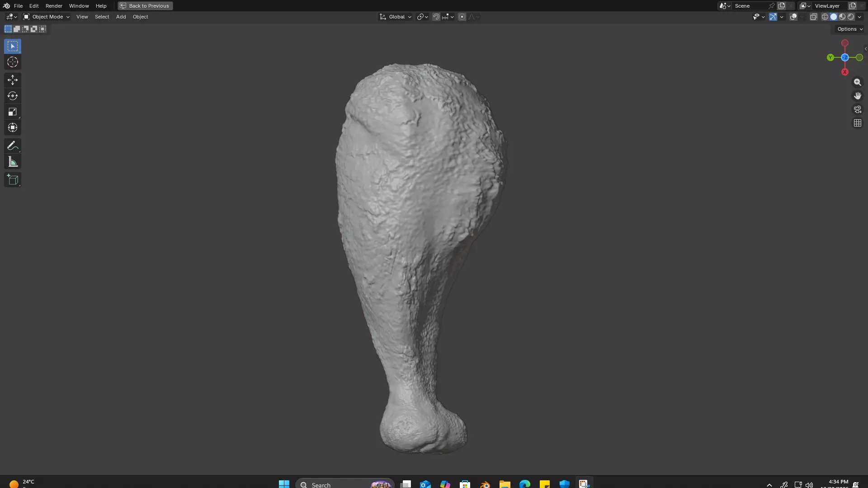Open the viewport Object menu
868x488 pixels.
140,17
